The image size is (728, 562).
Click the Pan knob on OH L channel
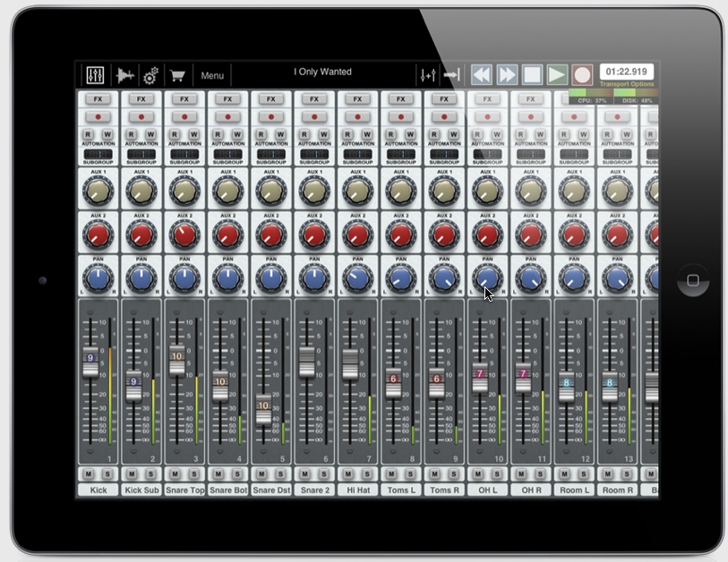coord(487,278)
